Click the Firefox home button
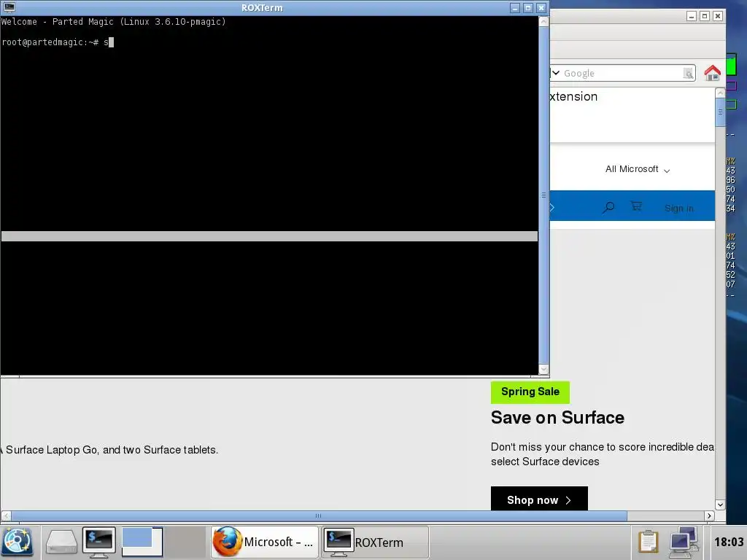The image size is (747, 560). click(712, 73)
